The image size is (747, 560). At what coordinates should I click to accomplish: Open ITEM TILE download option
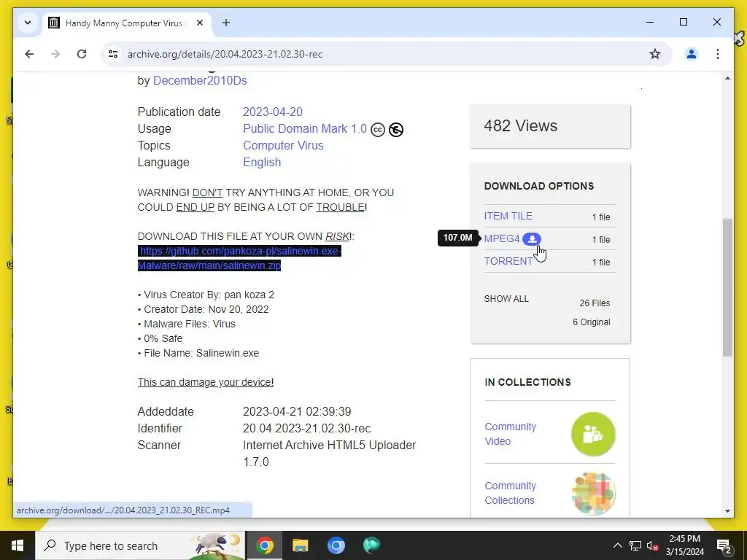[508, 216]
